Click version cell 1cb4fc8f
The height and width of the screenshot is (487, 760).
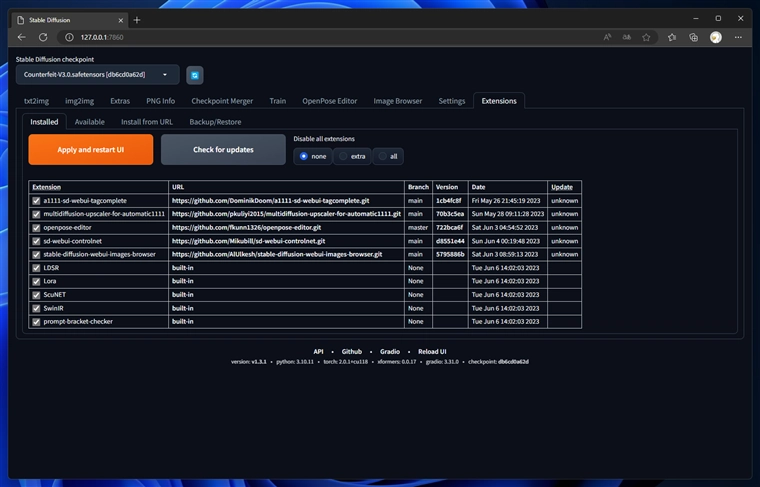[x=448, y=201]
